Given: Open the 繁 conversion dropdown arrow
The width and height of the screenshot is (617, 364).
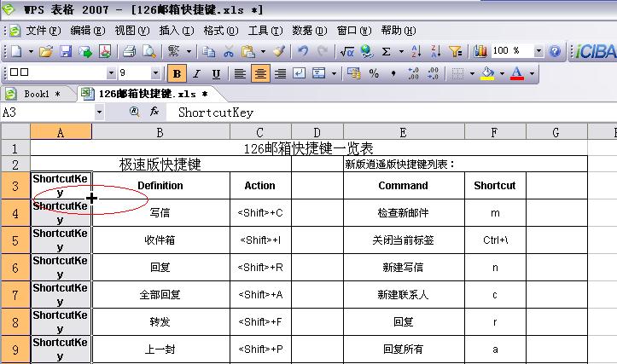Looking at the screenshot, I should click(x=189, y=51).
